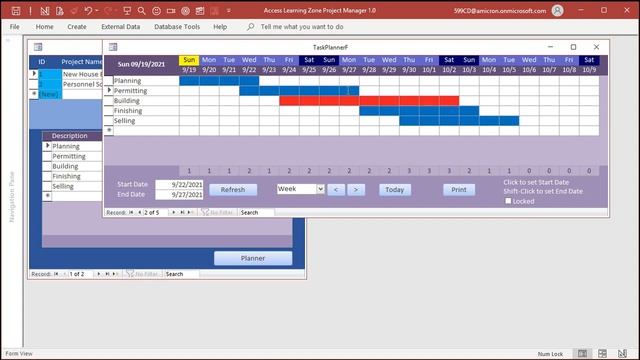Click the Today button

pos(395,189)
